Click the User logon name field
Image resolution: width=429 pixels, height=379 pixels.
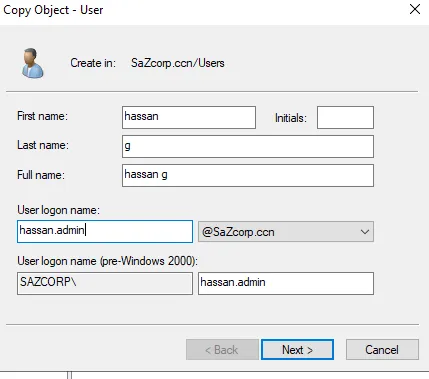(x=105, y=231)
